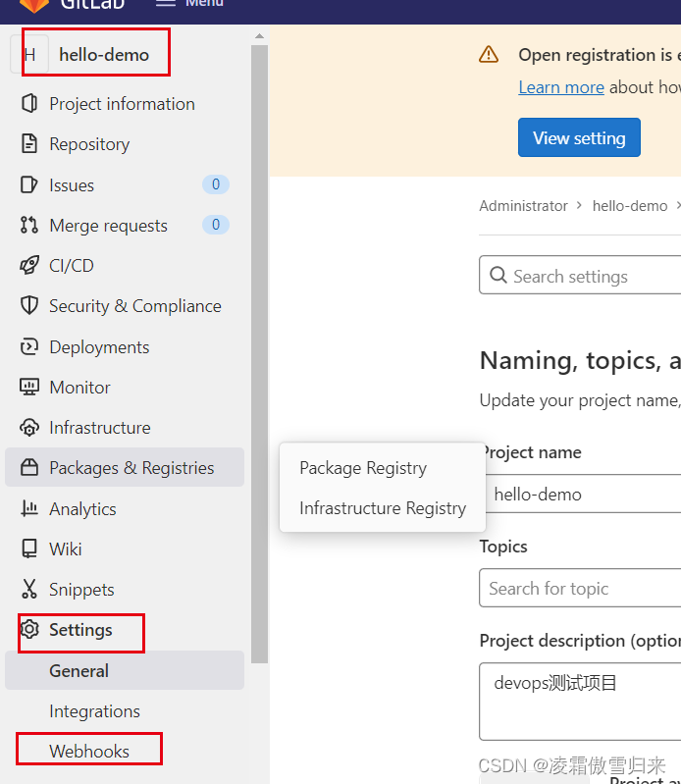Click the Monitor screen icon
The image size is (681, 784).
click(29, 388)
